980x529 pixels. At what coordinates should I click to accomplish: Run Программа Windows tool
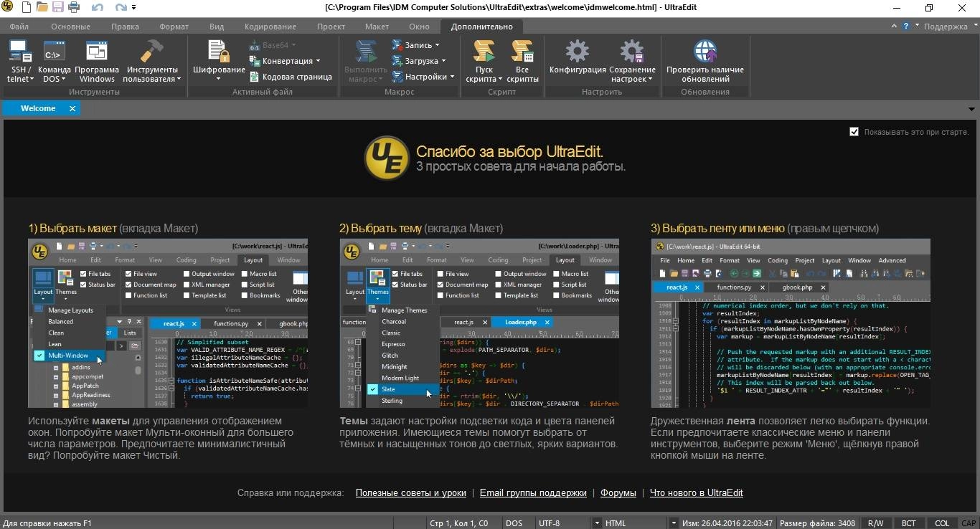tap(97, 52)
